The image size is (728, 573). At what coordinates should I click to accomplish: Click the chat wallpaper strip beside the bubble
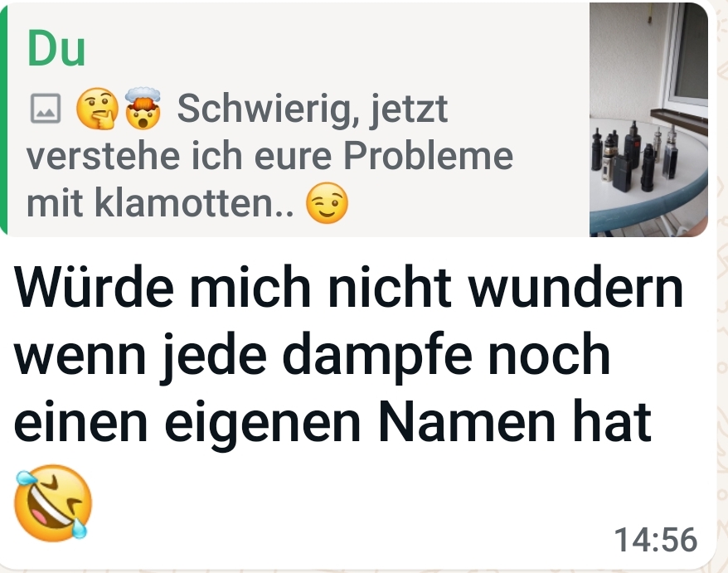(x=722, y=287)
